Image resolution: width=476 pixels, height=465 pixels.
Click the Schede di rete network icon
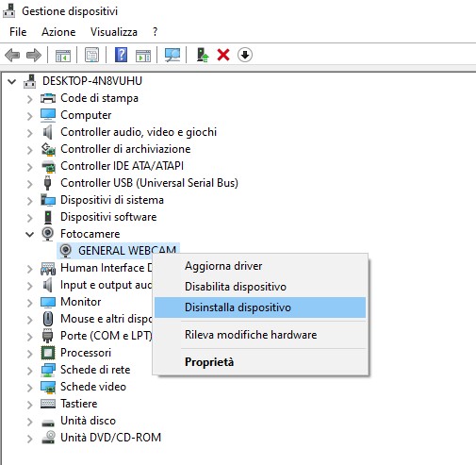click(48, 370)
